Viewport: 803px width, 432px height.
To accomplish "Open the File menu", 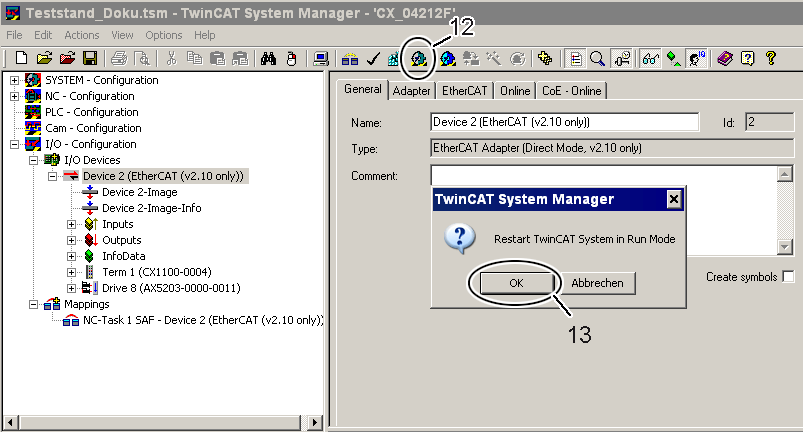I will point(14,35).
